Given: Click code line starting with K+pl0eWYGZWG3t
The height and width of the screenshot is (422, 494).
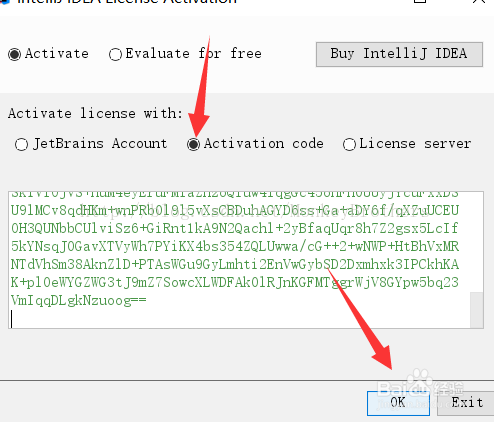Looking at the screenshot, I should click(x=235, y=283).
